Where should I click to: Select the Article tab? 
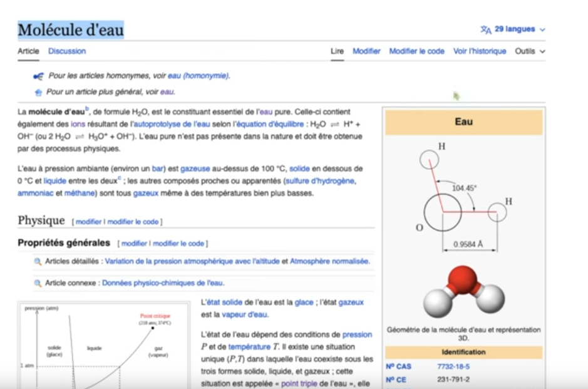pyautogui.click(x=28, y=51)
